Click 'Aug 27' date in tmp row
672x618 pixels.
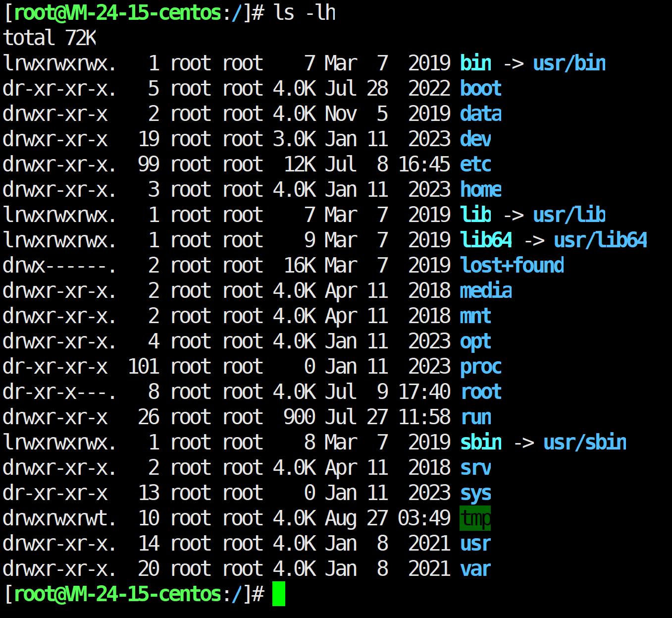357,518
